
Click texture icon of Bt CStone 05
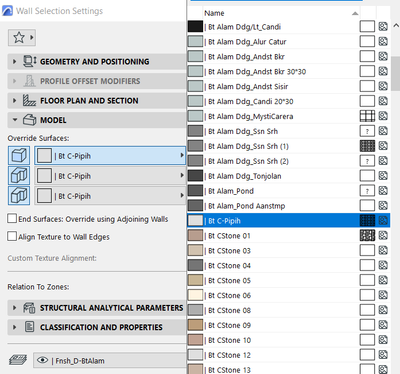click(x=383, y=280)
